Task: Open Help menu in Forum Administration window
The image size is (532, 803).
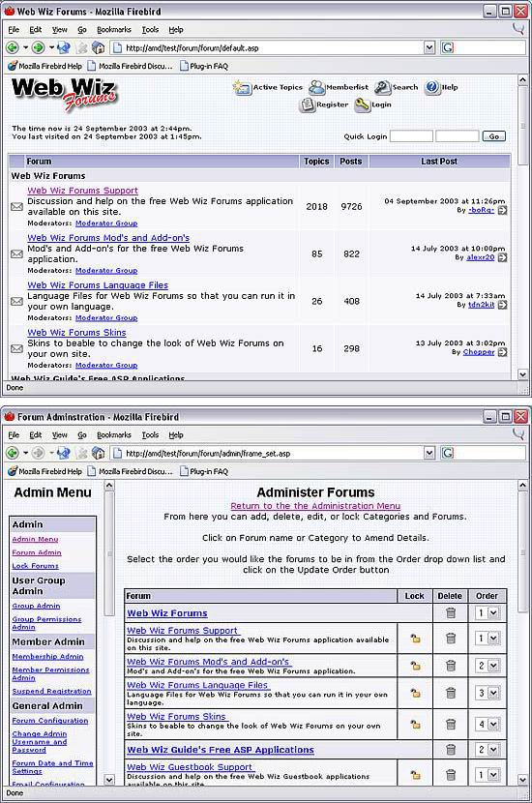Action: click(x=176, y=434)
